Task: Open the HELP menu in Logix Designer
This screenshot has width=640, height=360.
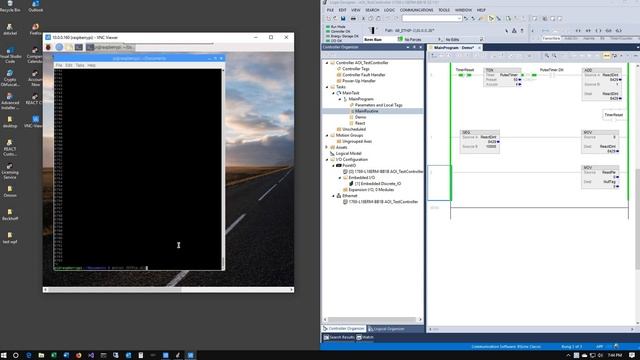Action: click(481, 10)
